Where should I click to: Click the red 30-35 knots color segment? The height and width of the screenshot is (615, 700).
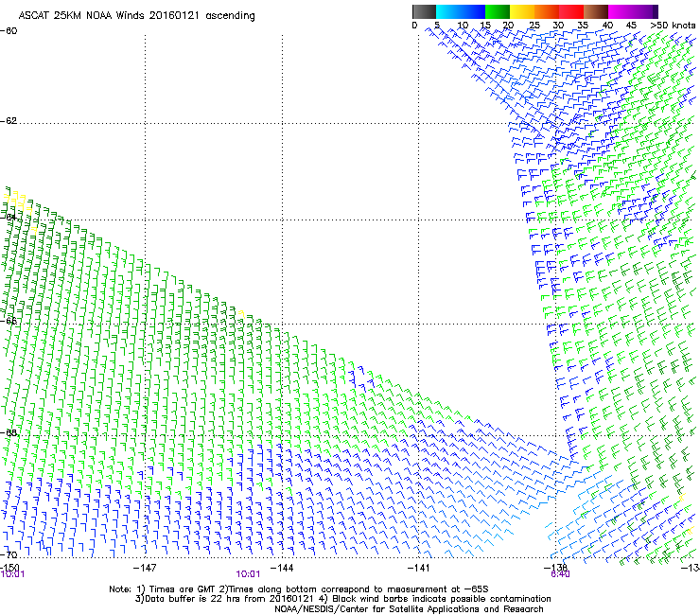[571, 11]
